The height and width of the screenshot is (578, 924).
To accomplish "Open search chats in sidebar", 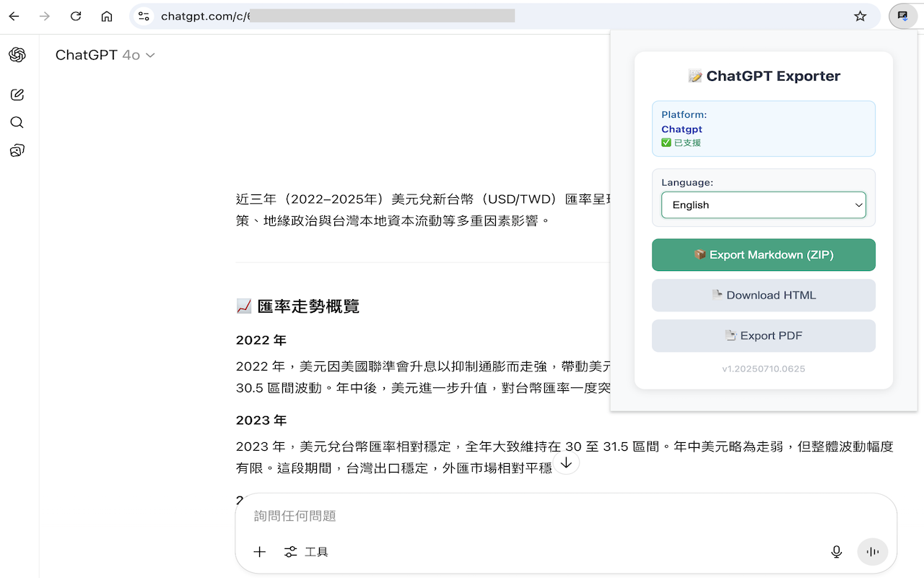I will pos(17,122).
